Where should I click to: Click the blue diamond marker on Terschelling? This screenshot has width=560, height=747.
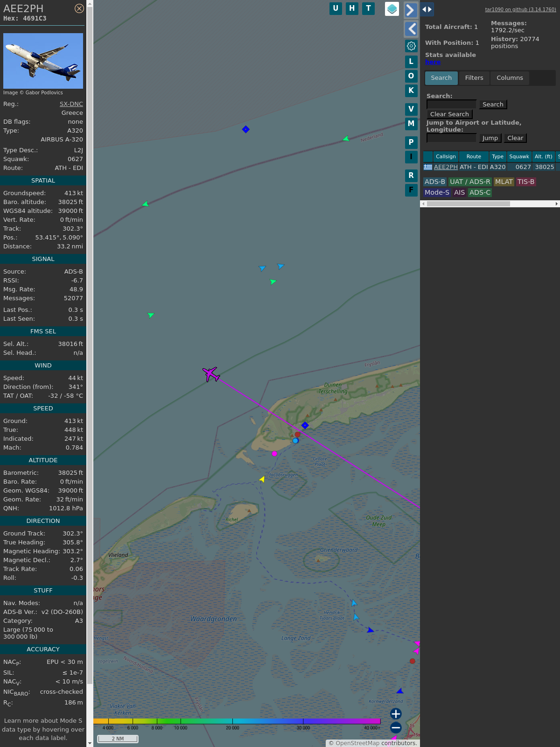pos(305,425)
